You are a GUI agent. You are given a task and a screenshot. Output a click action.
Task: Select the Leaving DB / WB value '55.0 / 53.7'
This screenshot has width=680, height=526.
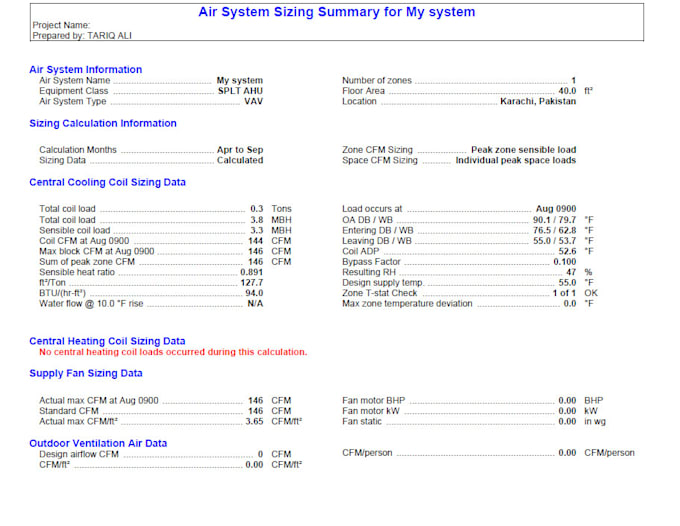(x=555, y=241)
